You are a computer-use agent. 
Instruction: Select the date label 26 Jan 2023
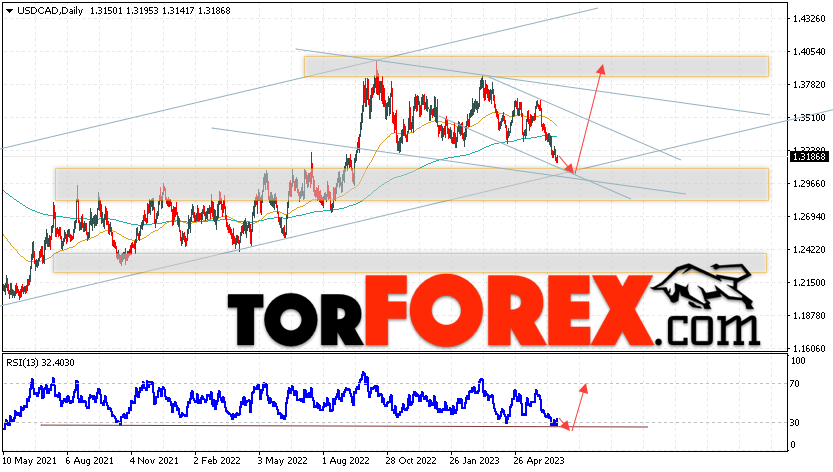click(x=474, y=460)
